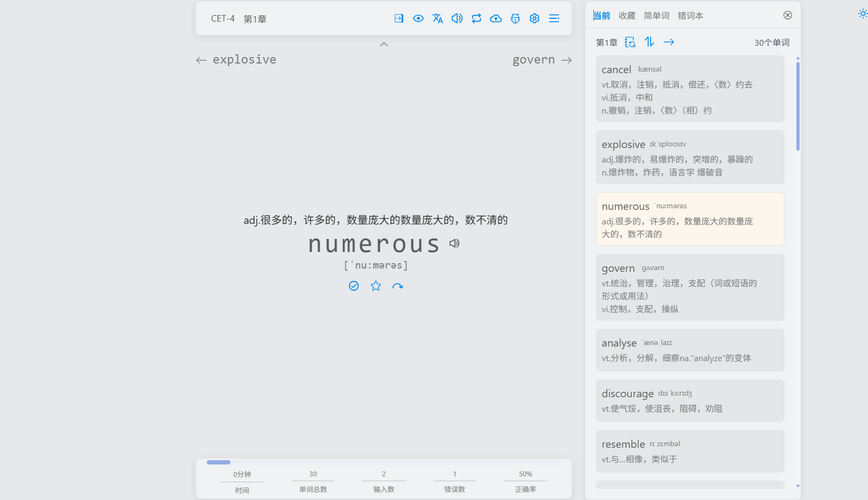Open settings via the gear icon
Image resolution: width=868 pixels, height=500 pixels.
click(535, 18)
